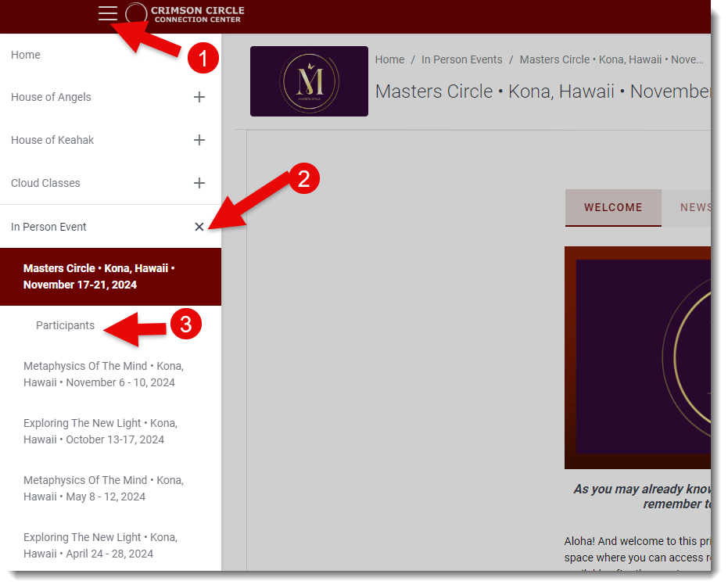Select House of Angels menu item
This screenshot has width=728, height=588.
pos(51,97)
